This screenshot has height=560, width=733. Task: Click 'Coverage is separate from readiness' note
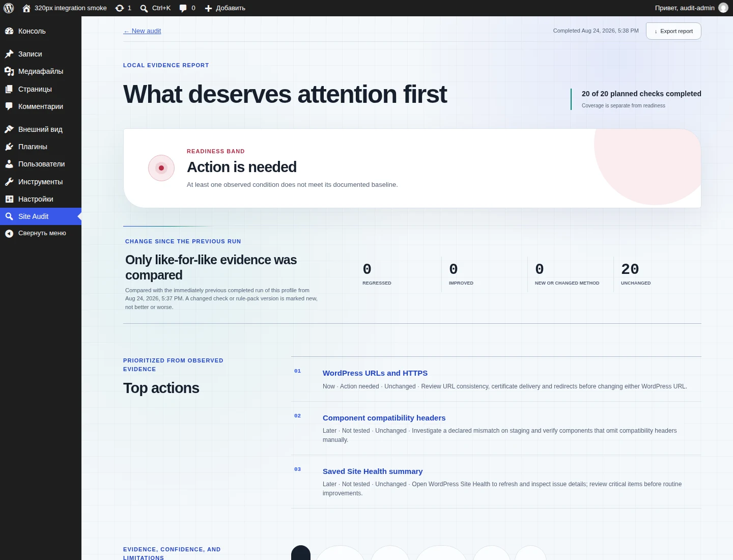[624, 106]
